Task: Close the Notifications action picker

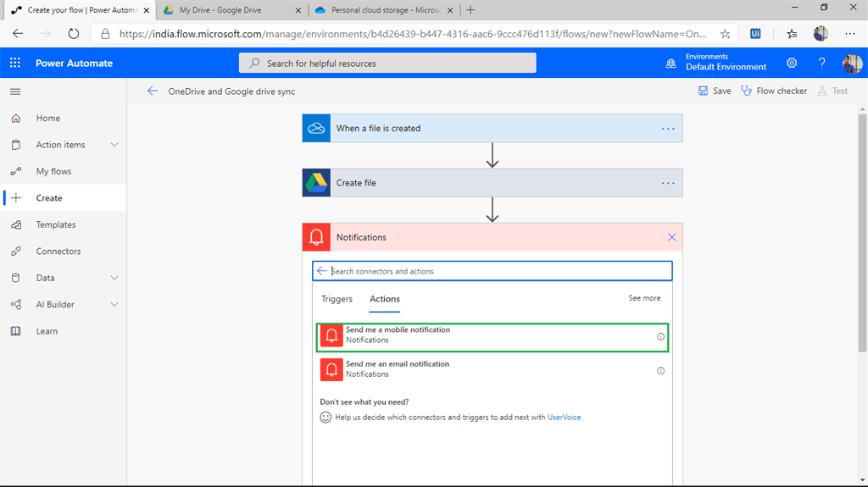Action: point(671,237)
